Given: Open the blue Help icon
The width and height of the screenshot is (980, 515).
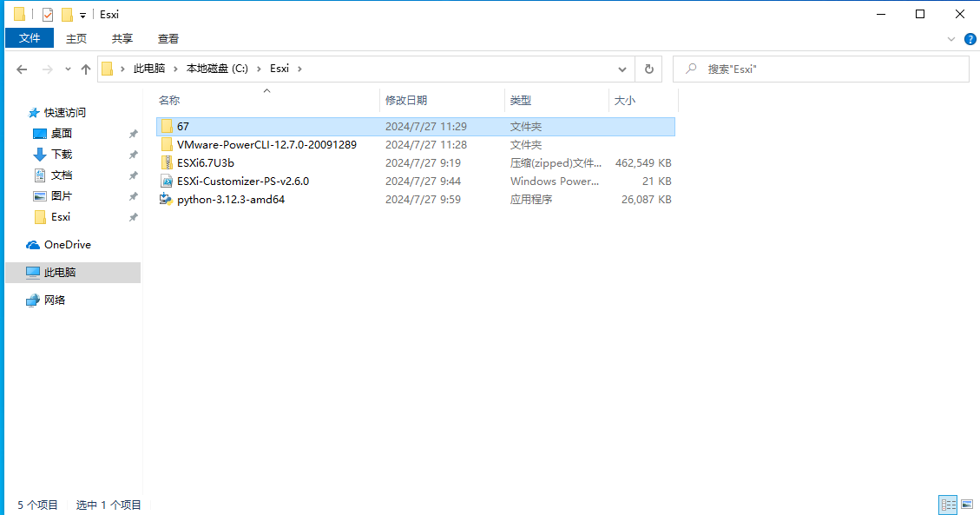Looking at the screenshot, I should (970, 39).
